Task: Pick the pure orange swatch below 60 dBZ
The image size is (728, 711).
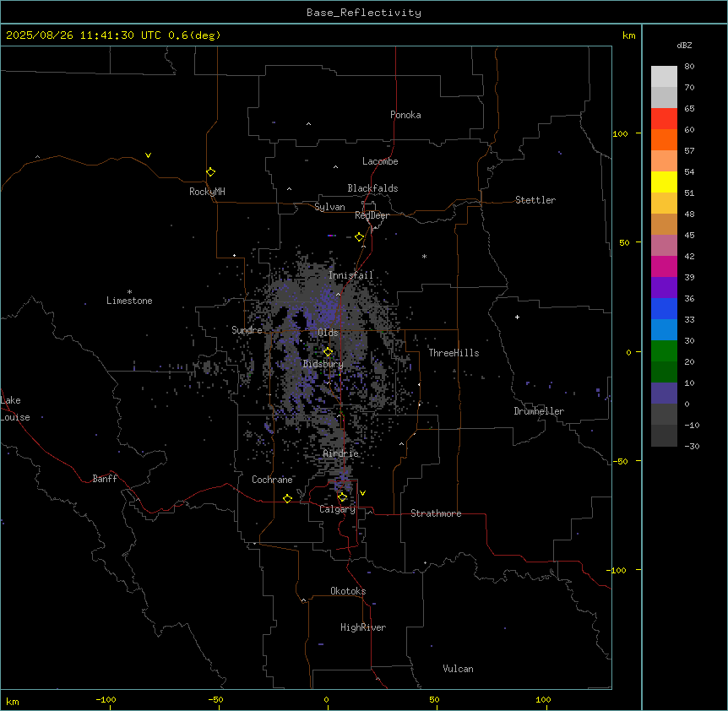Action: coord(664,139)
